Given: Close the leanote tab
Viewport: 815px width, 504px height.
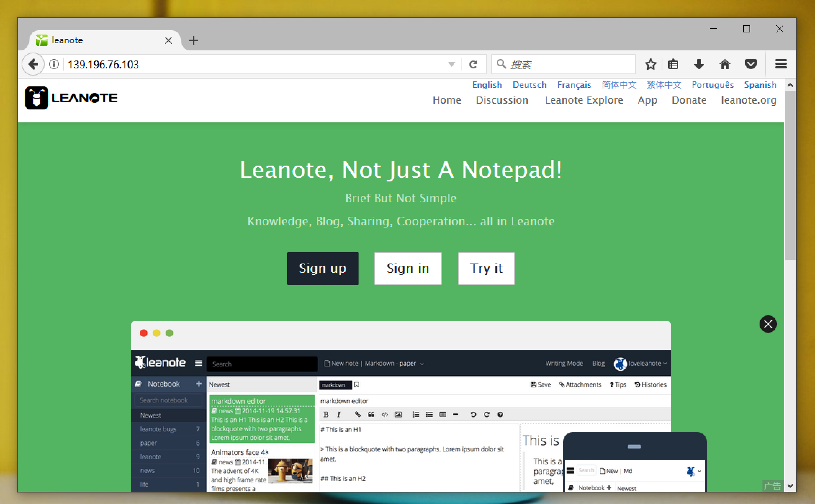Looking at the screenshot, I should pos(168,40).
